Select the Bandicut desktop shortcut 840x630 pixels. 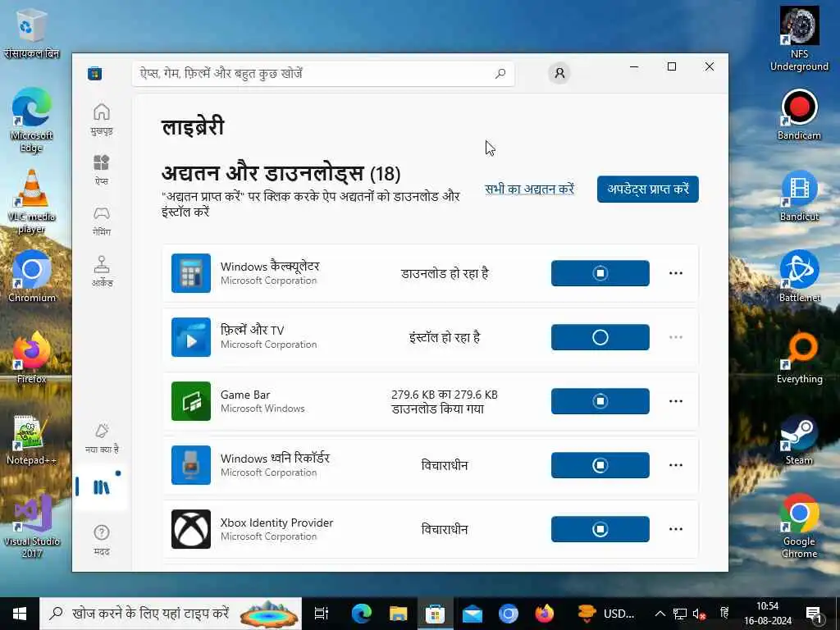coord(799,196)
